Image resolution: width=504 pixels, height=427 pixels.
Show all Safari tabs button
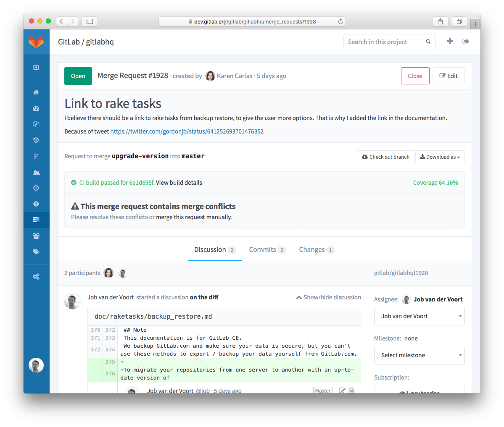pos(459,21)
